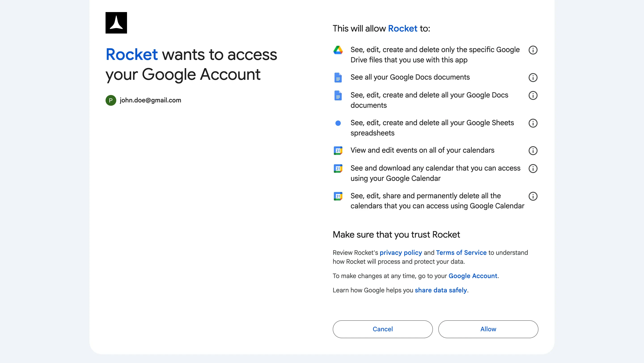Viewport: 644px width, 363px height.
Task: Follow the Google Account link
Action: pyautogui.click(x=473, y=276)
